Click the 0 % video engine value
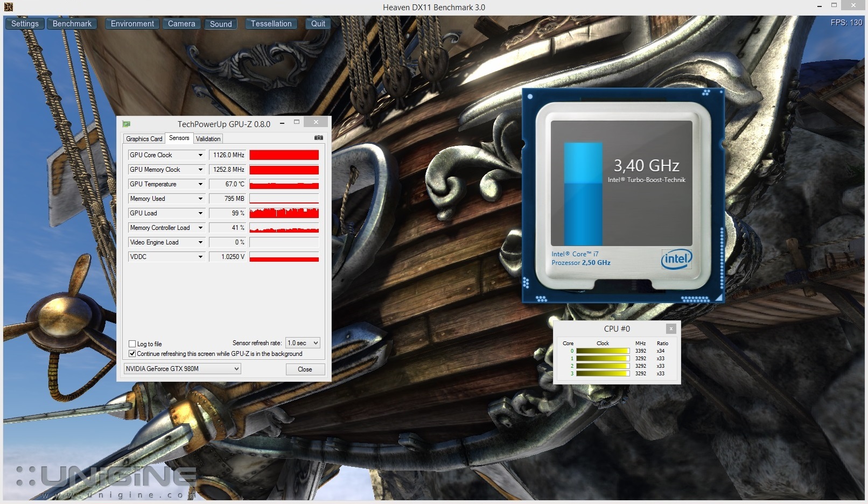This screenshot has width=868, height=504. [x=227, y=242]
